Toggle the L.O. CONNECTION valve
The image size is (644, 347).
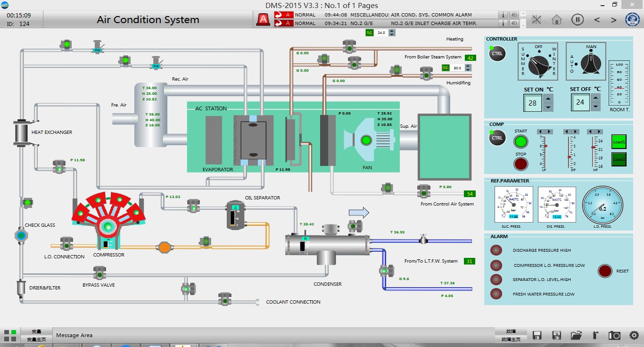click(x=66, y=244)
